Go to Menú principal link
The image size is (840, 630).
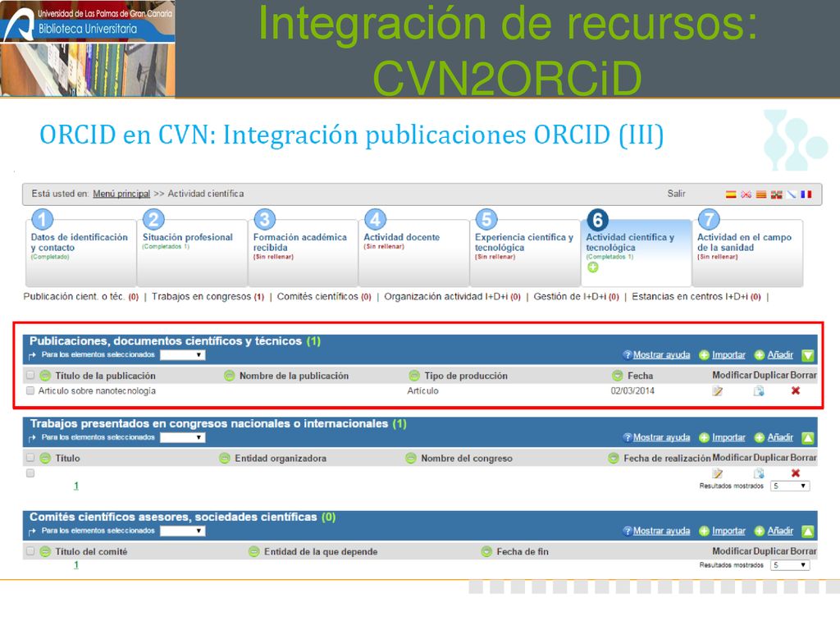coord(121,194)
